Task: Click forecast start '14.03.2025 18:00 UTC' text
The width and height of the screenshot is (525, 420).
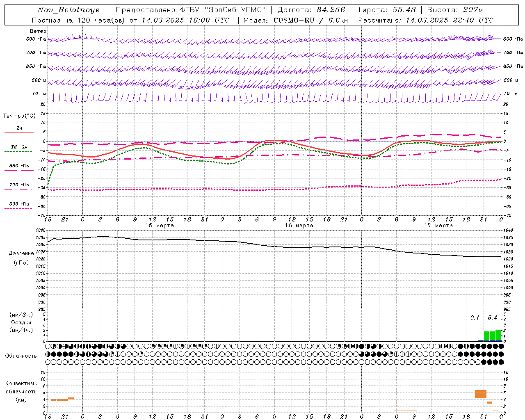Action: tap(185, 20)
